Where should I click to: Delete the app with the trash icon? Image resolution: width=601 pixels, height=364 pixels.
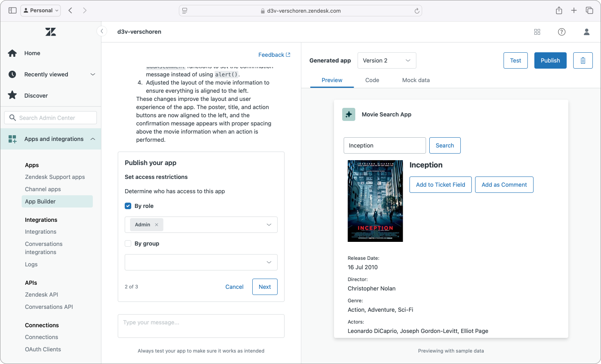point(583,60)
